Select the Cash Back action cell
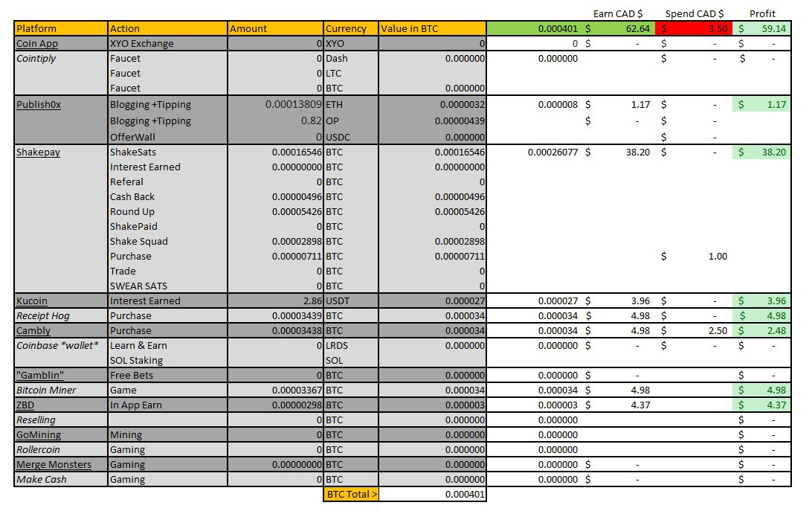The image size is (812, 511). [168, 196]
